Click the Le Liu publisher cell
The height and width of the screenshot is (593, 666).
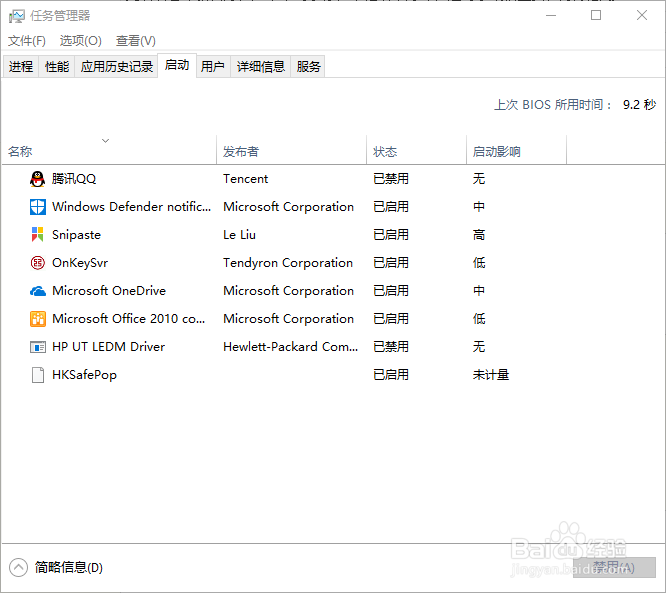click(x=240, y=235)
